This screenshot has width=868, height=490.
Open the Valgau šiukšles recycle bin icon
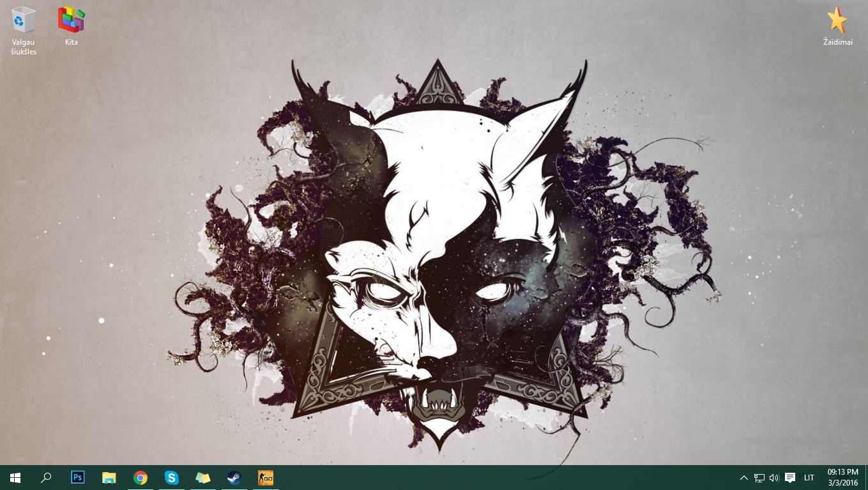(24, 30)
